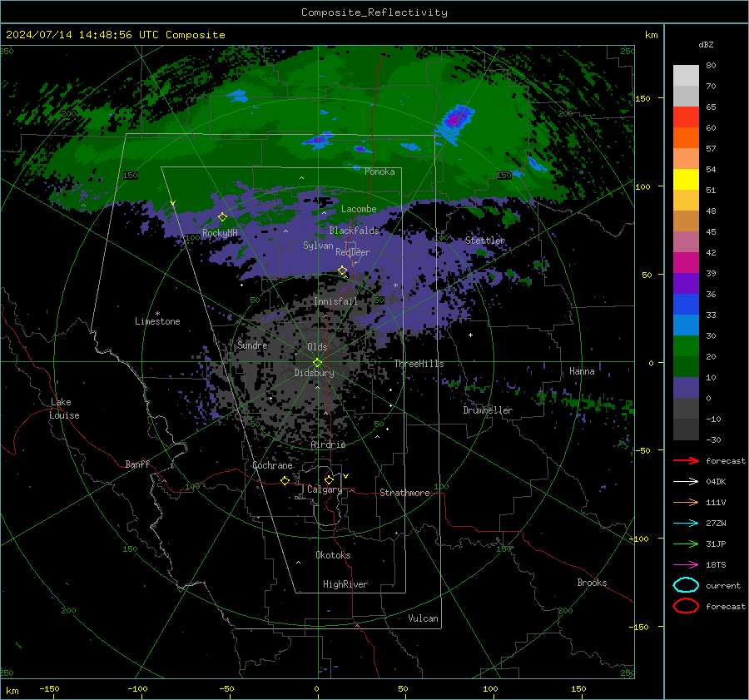The height and width of the screenshot is (700, 749).
Task: Click the Banff town label
Action: pyautogui.click(x=137, y=464)
